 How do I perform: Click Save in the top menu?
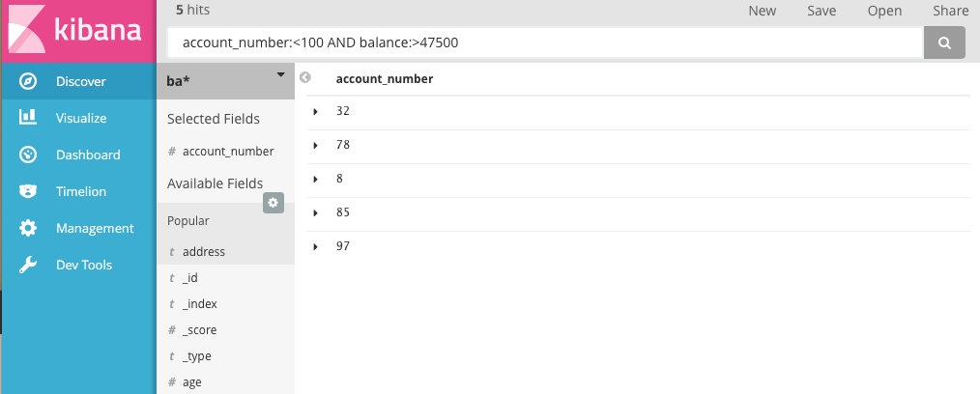click(821, 11)
